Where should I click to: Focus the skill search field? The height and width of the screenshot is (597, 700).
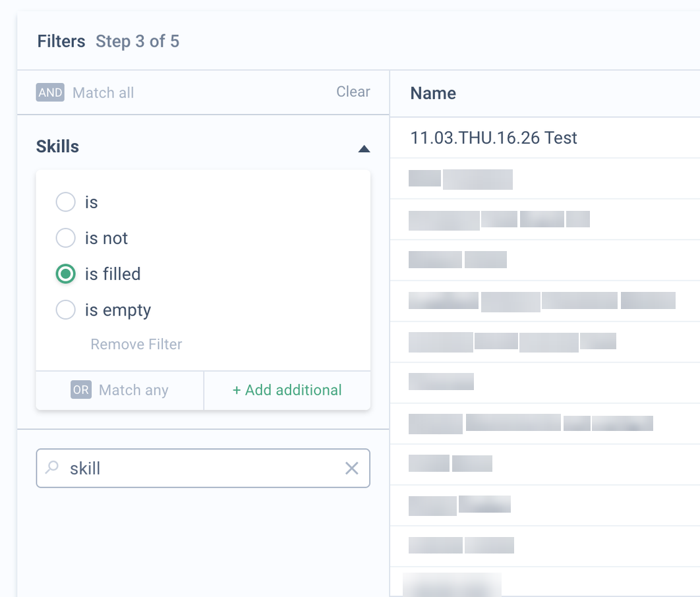tap(203, 468)
